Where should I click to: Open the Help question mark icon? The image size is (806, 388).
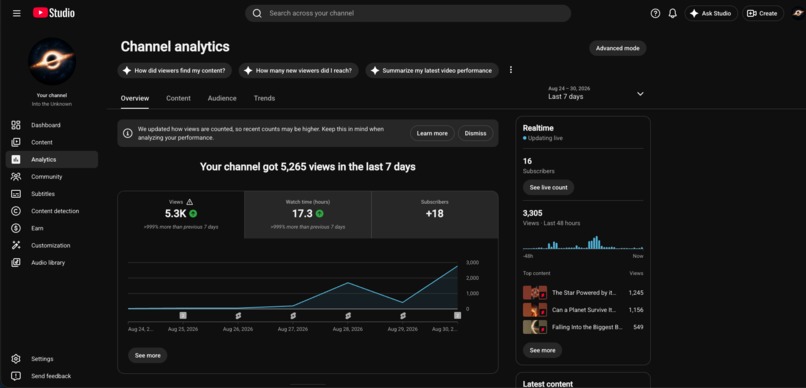655,13
